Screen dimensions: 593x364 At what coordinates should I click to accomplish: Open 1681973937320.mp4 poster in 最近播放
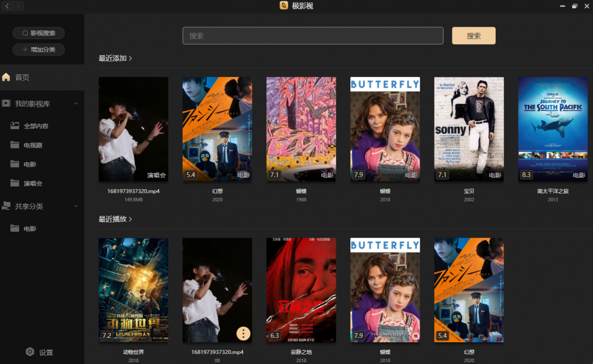pos(218,290)
